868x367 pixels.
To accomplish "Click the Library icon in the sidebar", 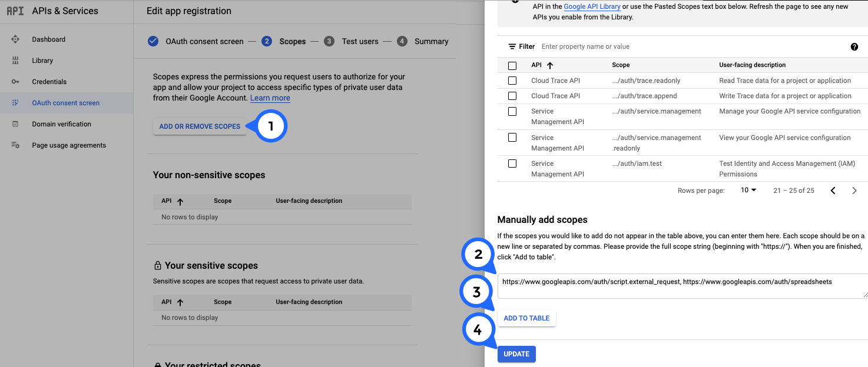I will [15, 61].
